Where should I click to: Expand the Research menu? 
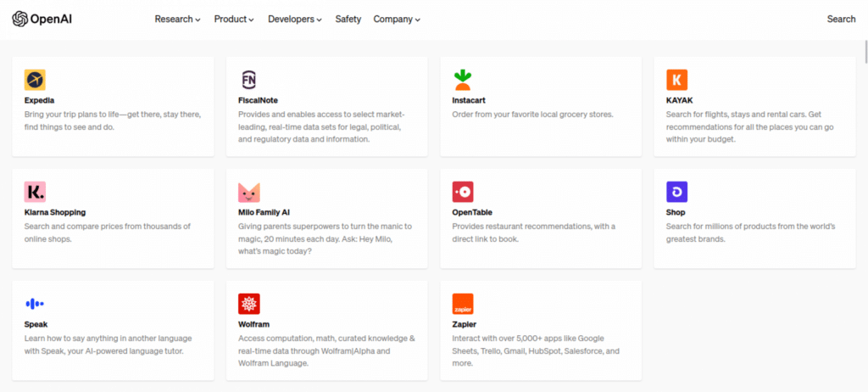[177, 19]
